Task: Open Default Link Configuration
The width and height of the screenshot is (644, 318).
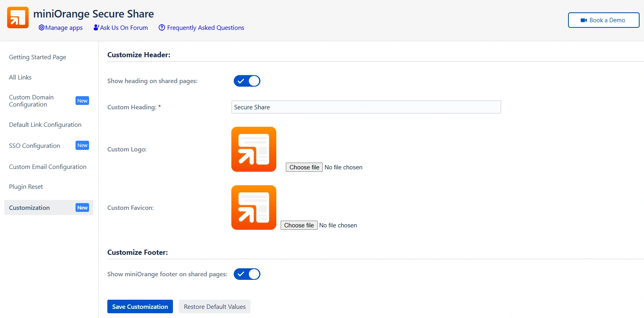Action: point(45,124)
